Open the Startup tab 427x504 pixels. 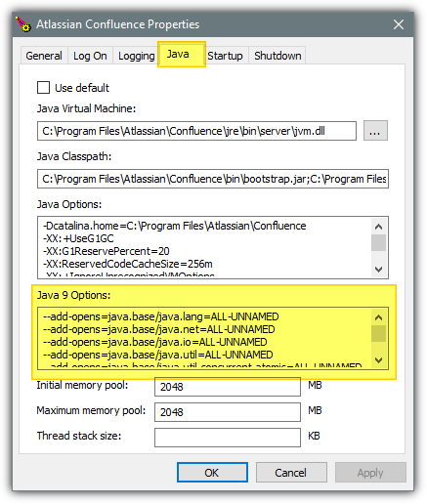226,56
